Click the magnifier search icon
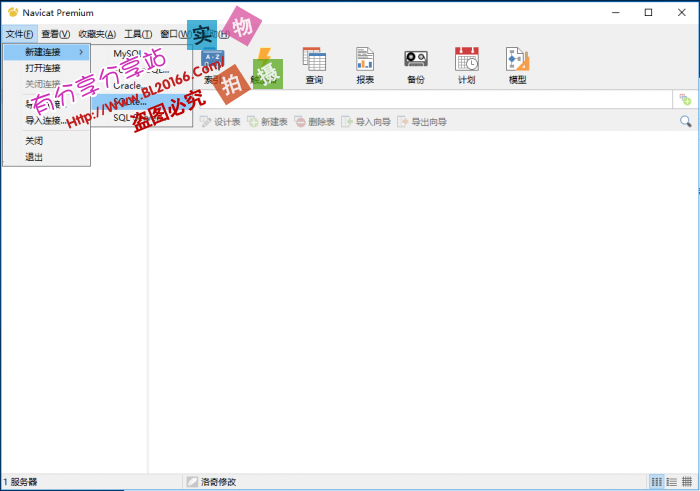 click(685, 121)
